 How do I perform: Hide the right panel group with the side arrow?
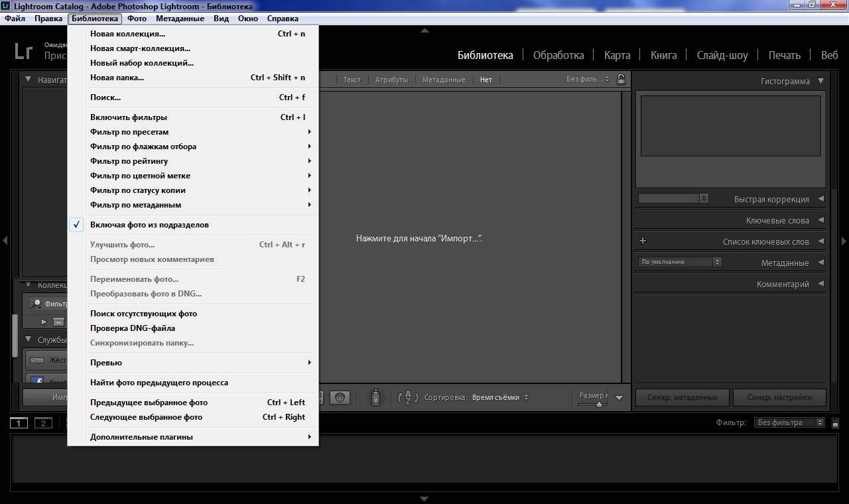point(844,241)
